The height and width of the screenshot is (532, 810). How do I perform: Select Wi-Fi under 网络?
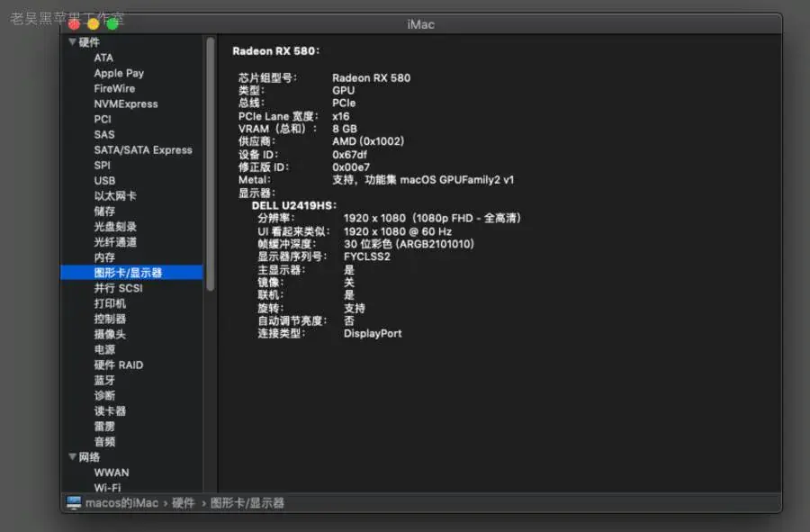pos(107,487)
